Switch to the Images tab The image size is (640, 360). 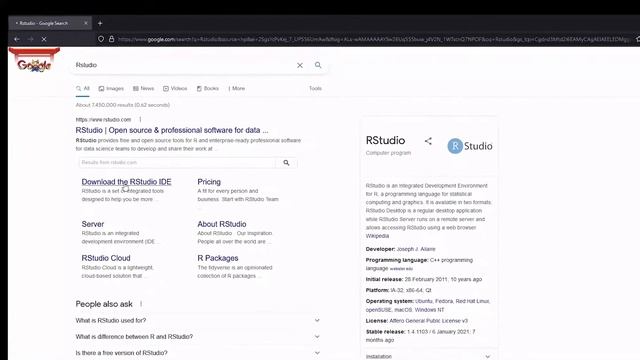[x=111, y=89]
